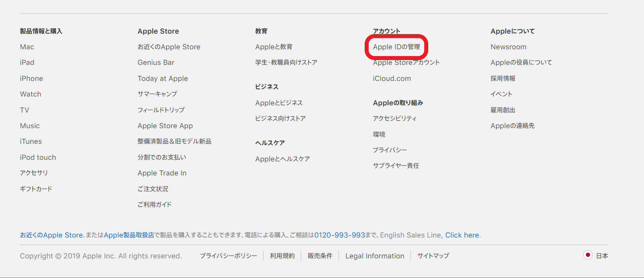644x278 pixels.
Task: Click the iPod touch link
Action: (x=38, y=157)
